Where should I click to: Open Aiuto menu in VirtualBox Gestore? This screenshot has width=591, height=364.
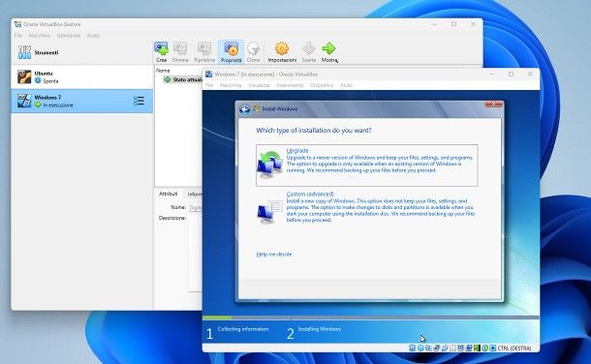pyautogui.click(x=93, y=36)
